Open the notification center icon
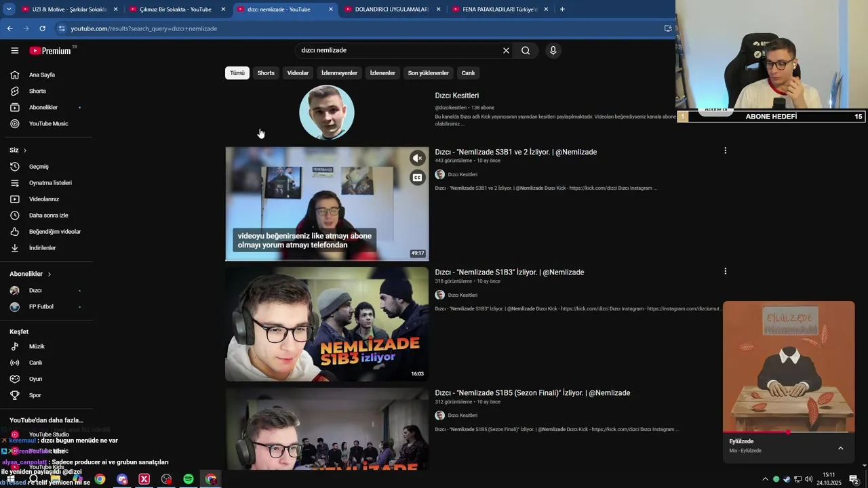The height and width of the screenshot is (488, 868). tap(854, 479)
